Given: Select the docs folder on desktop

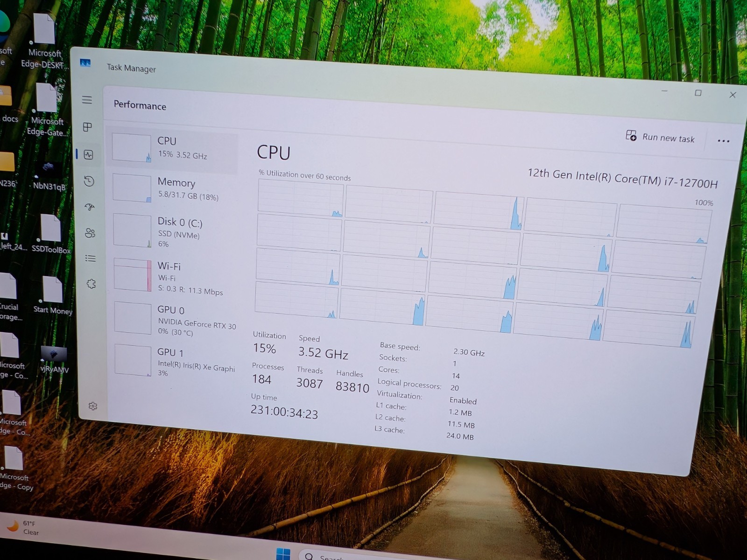Looking at the screenshot, I should tap(8, 105).
